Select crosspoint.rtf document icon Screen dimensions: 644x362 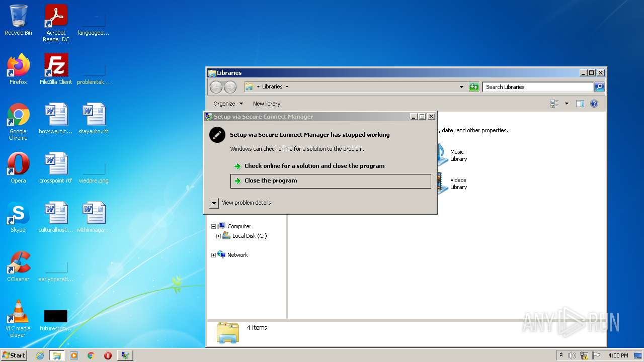[56, 168]
